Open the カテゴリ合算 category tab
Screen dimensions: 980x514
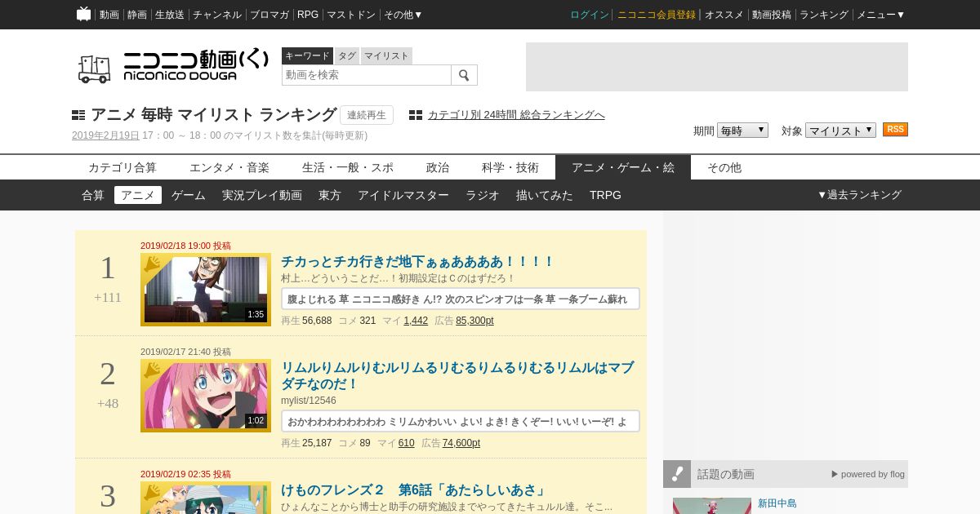[x=122, y=167]
